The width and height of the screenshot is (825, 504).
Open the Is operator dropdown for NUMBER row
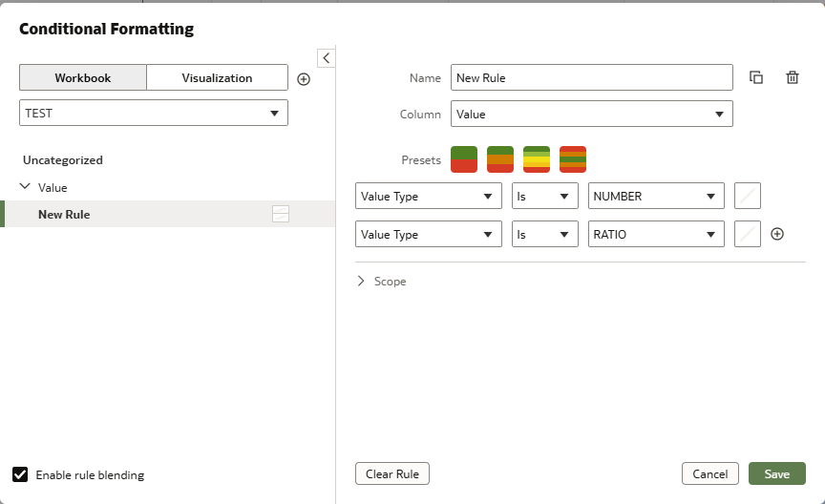point(545,197)
